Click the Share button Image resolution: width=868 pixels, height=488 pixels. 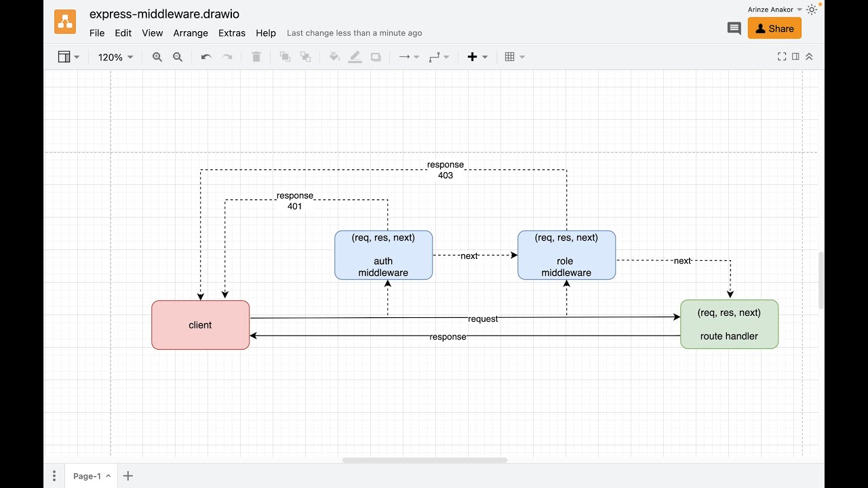click(x=774, y=28)
